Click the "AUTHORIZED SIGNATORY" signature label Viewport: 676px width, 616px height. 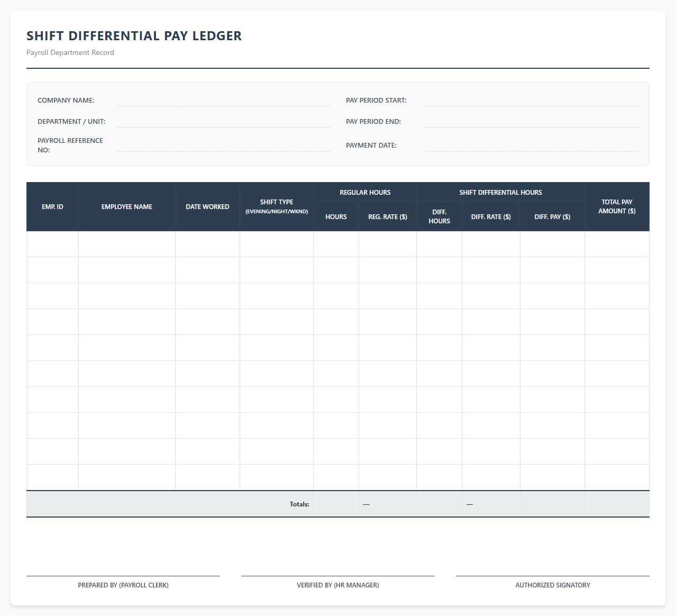tap(553, 585)
